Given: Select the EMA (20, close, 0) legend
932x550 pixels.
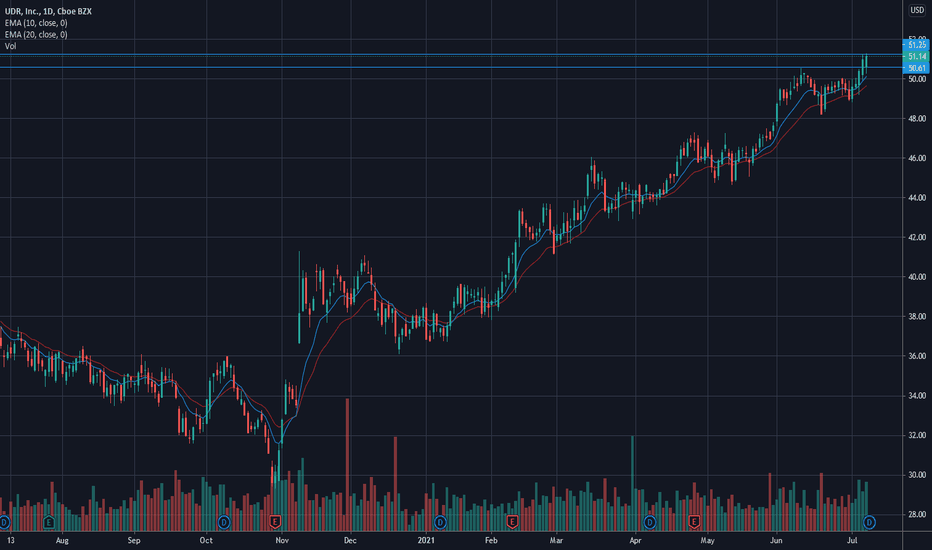Looking at the screenshot, I should (36, 34).
